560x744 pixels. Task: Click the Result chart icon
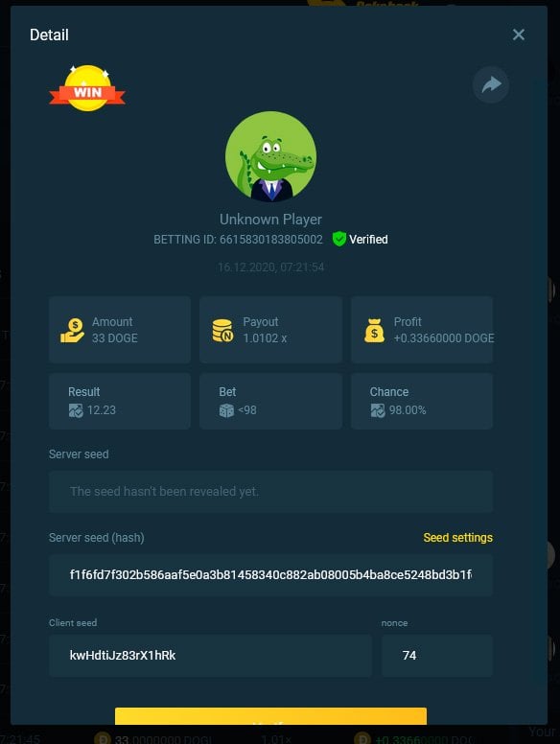point(76,410)
